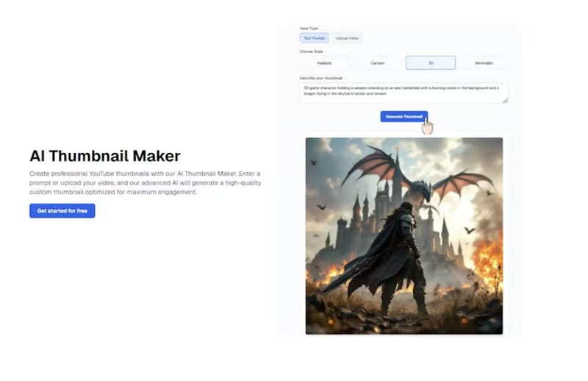This screenshot has width=588, height=381.
Task: Switch to the Upload Video input type
Action: (347, 38)
